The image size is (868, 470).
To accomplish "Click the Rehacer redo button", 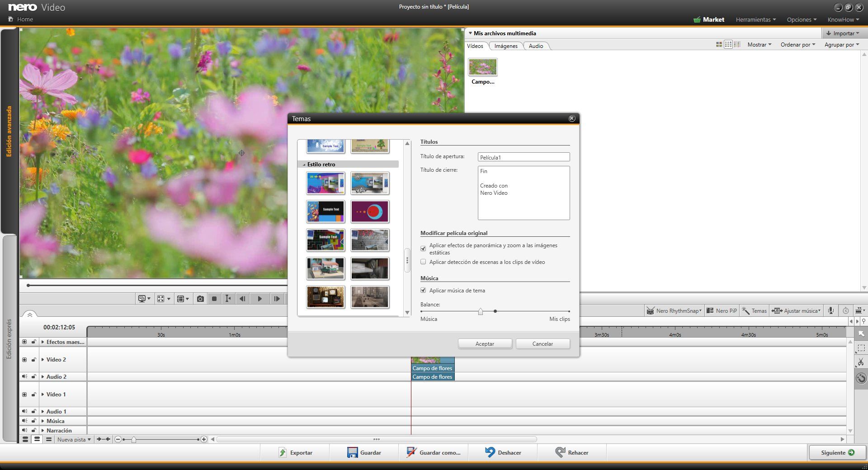I will 572,452.
